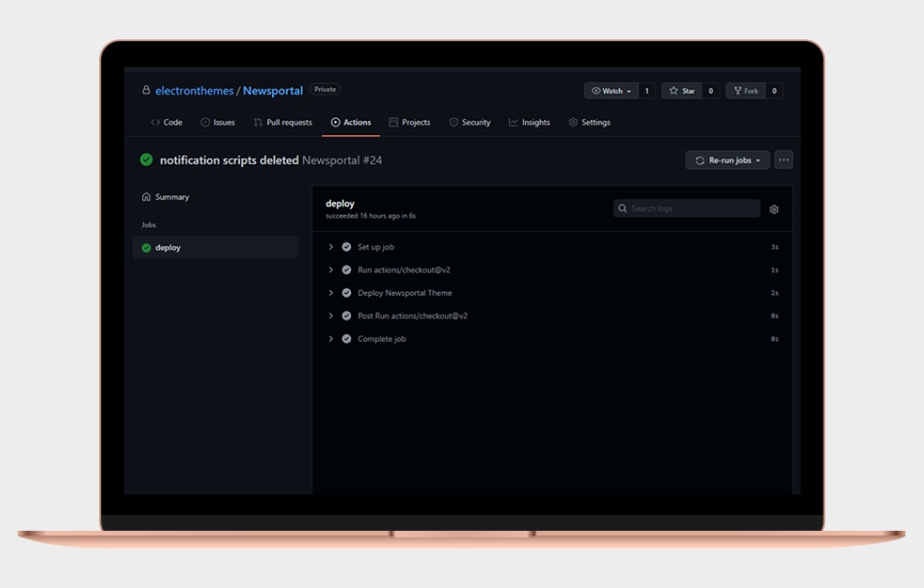Click 'Complete job' step text
Viewport: 924px width, 588px height.
click(381, 339)
